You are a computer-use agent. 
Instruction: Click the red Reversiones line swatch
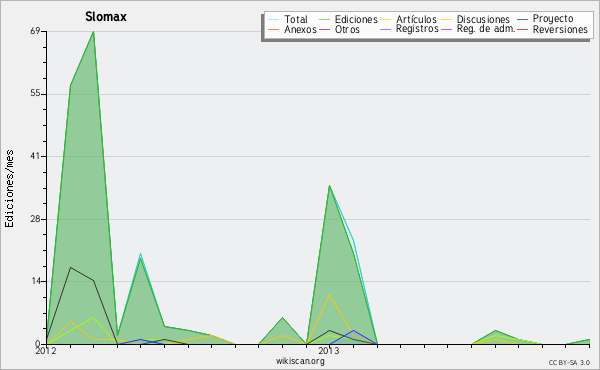[x=522, y=29]
